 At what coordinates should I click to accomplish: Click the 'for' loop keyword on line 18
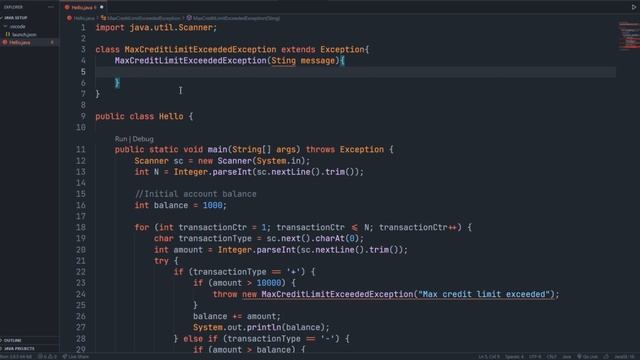point(142,227)
